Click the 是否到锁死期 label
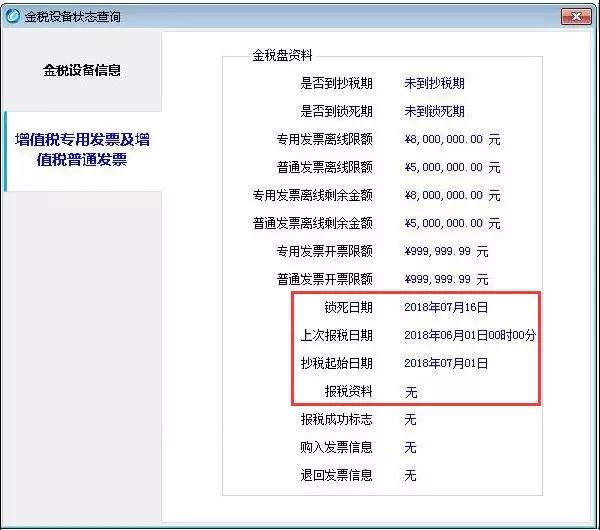600x530 pixels. (x=336, y=111)
